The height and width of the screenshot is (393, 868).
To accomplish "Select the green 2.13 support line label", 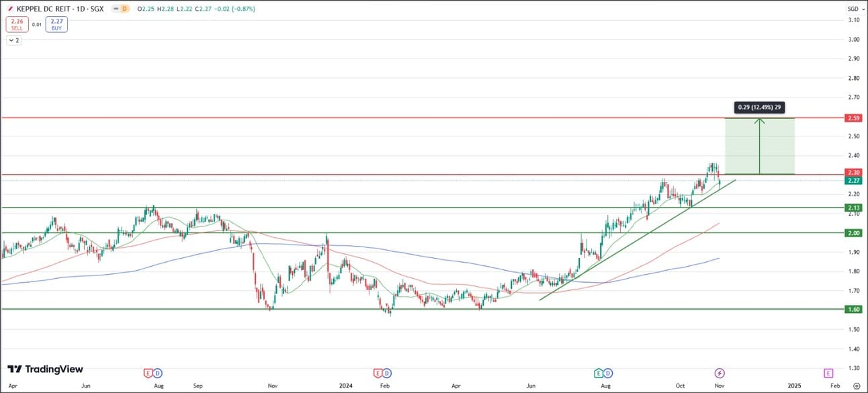I will (853, 208).
